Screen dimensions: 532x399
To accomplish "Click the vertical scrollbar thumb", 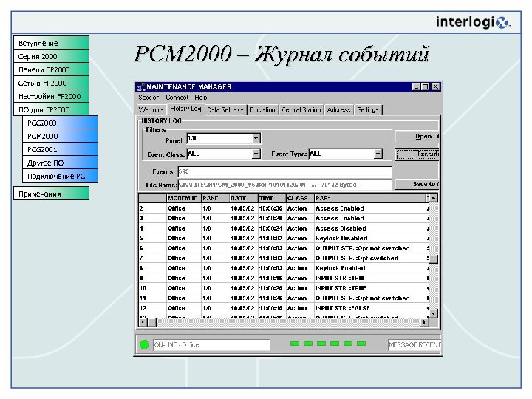I will click(x=434, y=259).
